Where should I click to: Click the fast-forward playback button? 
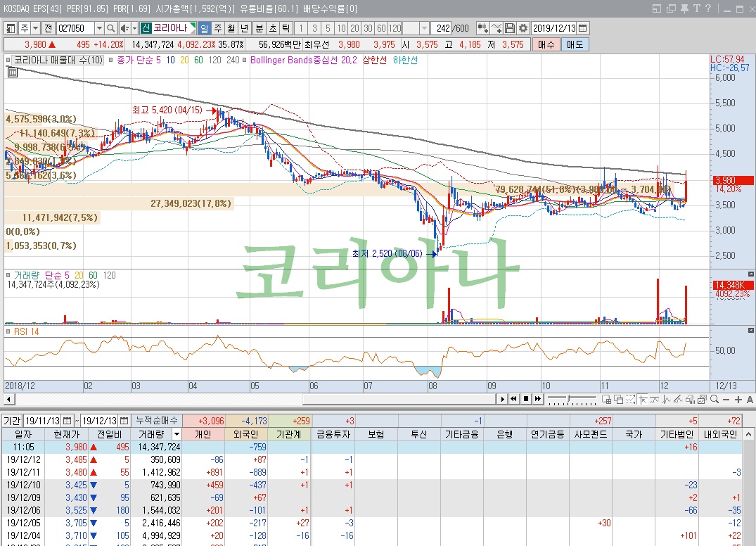click(537, 399)
